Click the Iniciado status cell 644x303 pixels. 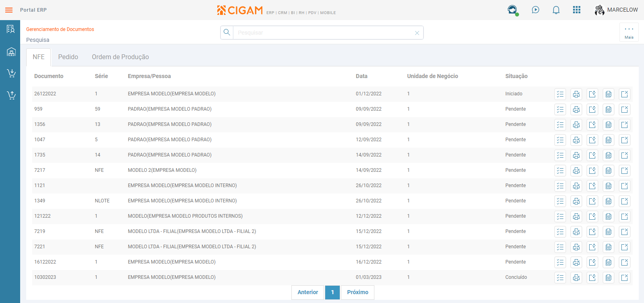514,94
